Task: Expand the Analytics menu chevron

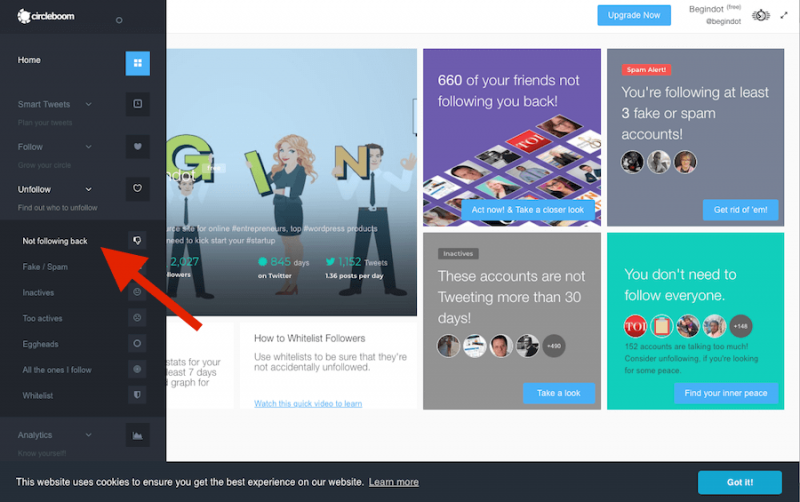Action: pyautogui.click(x=89, y=435)
